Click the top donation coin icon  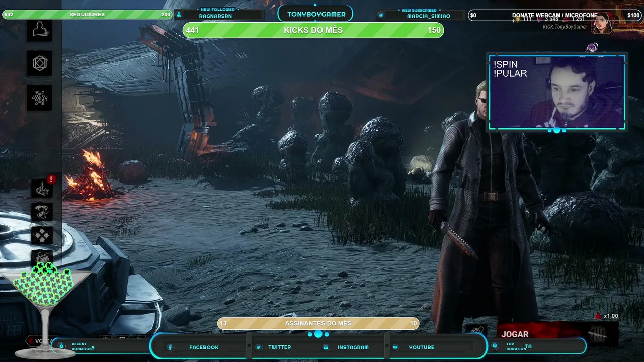[x=495, y=346]
